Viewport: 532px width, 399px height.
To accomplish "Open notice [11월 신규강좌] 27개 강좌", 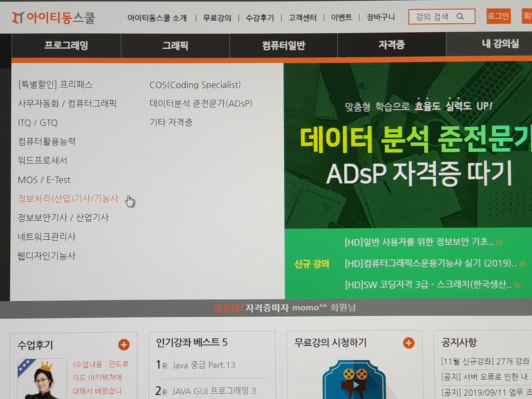I will click(485, 362).
